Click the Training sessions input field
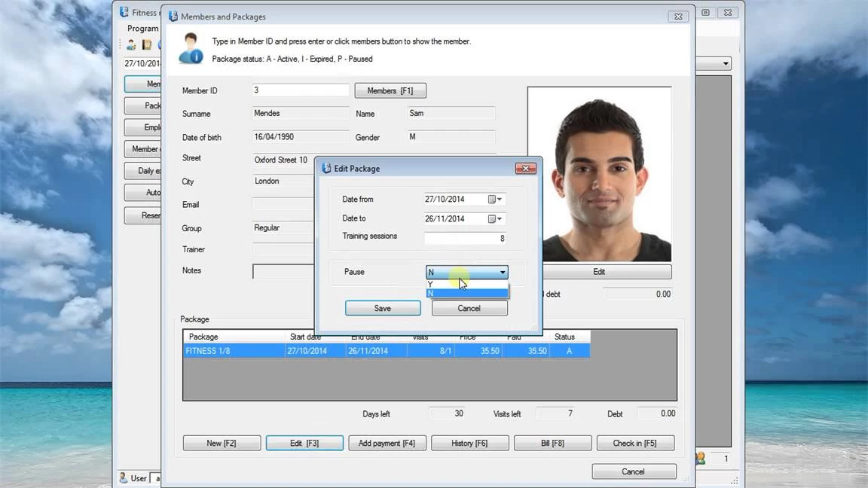Screen dimensions: 868x488 (x=465, y=238)
